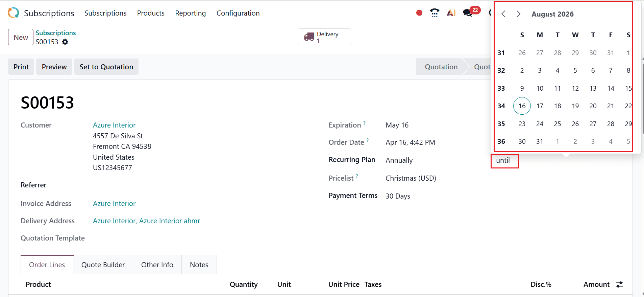Select August 16 in the calendar
Screen dimensions: 644x297
(522, 106)
